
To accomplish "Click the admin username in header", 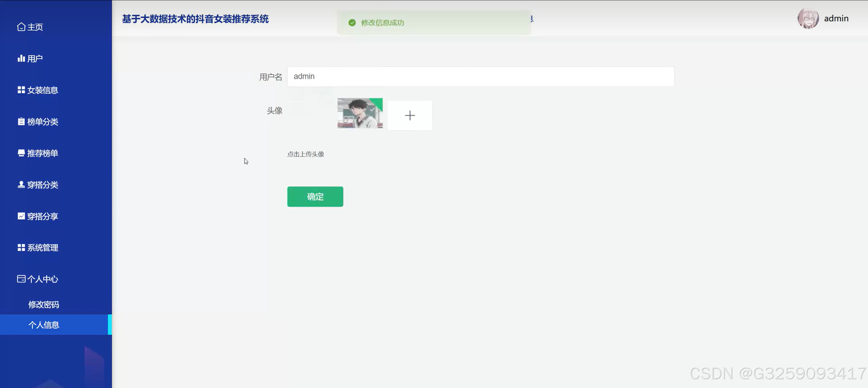I will click(836, 19).
